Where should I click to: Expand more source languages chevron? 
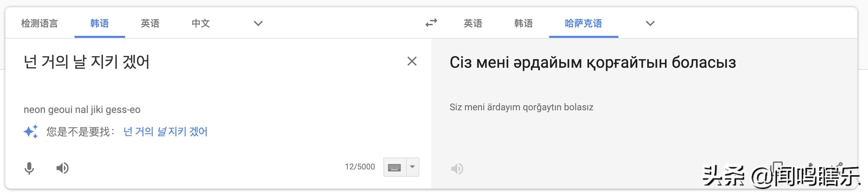[x=258, y=23]
